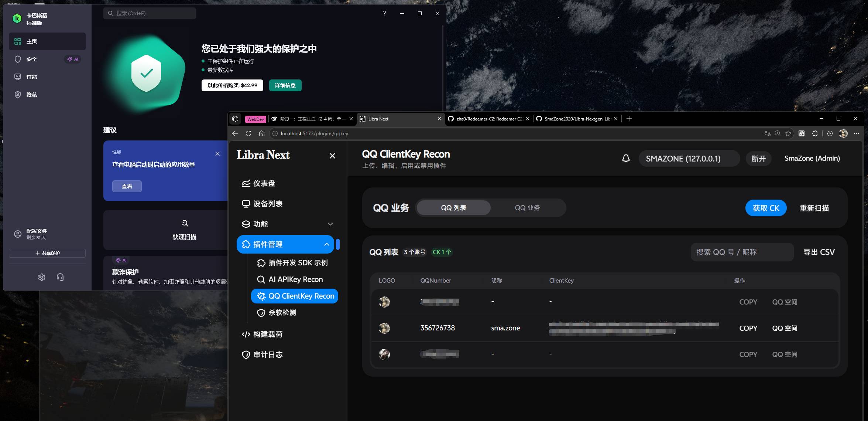Open 构建载荷 in Libra Next sidebar
This screenshot has height=421, width=868.
pyautogui.click(x=285, y=334)
